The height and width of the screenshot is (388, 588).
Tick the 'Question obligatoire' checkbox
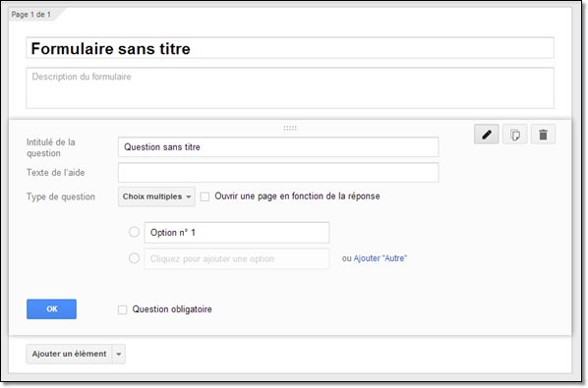click(x=122, y=309)
